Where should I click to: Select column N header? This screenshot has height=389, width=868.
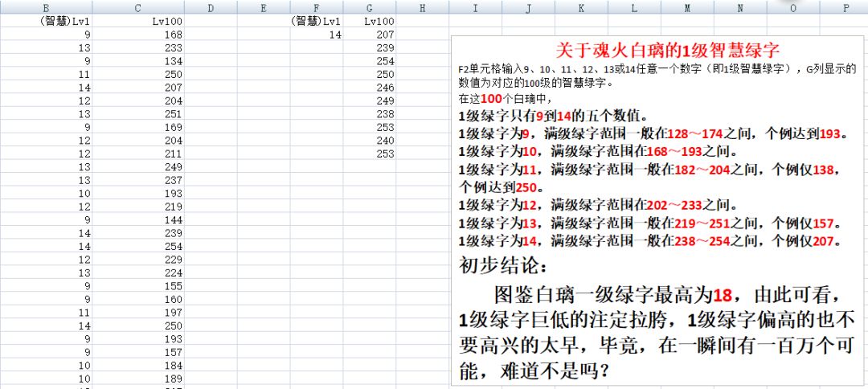[x=740, y=7]
